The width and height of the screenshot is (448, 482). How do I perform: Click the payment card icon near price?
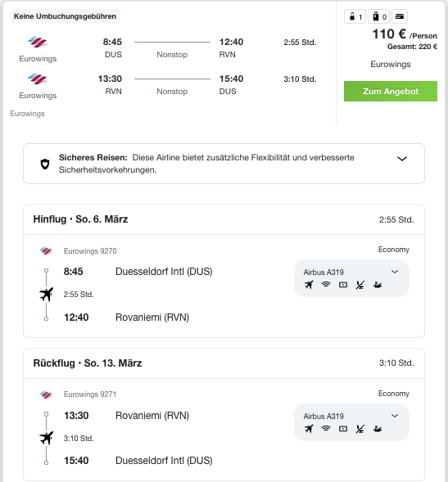coord(400,16)
